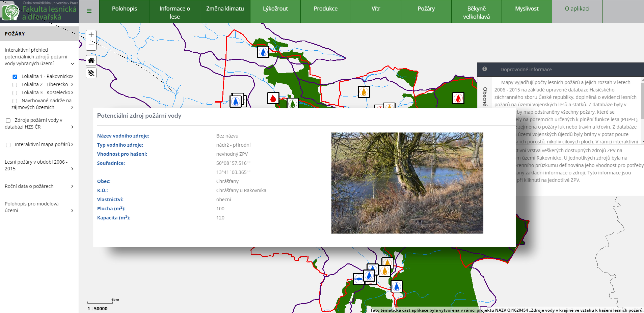Enable the Interaktivní mapa požárů checkbox

[x=8, y=145]
